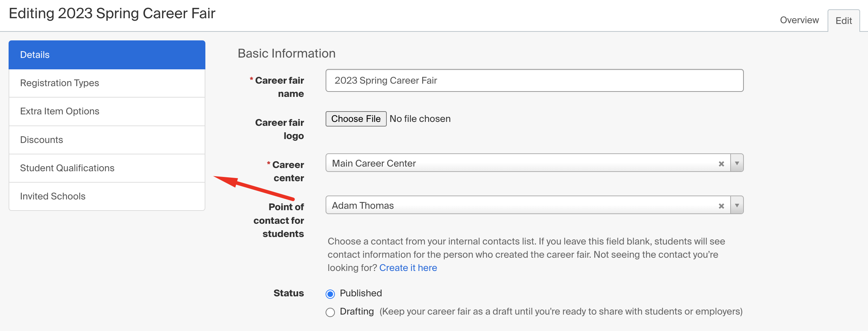Viewport: 868px width, 331px height.
Task: Open Extra Item Options section
Action: tap(107, 111)
